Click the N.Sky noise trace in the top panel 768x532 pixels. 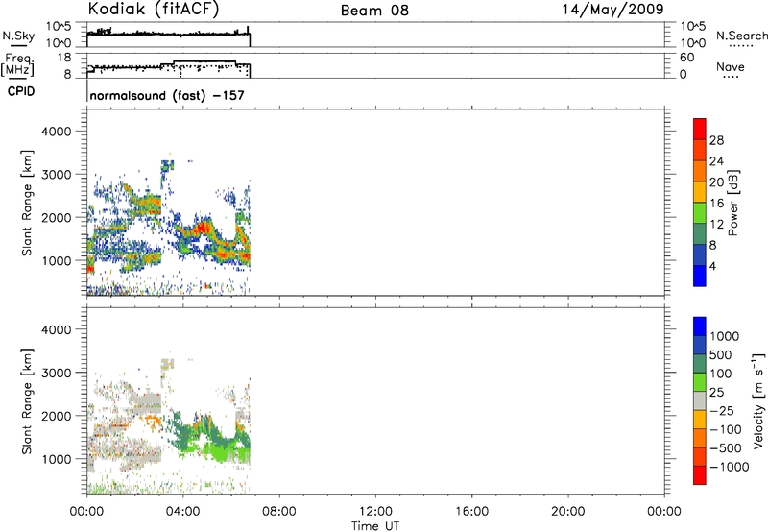169,34
